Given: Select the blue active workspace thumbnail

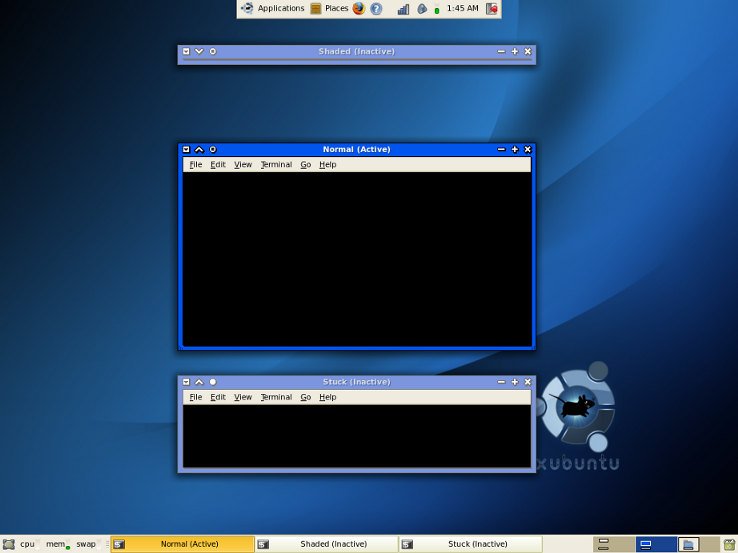Looking at the screenshot, I should 656,545.
